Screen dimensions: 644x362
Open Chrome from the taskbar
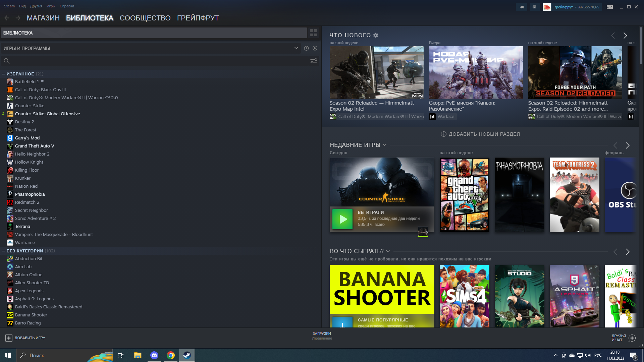point(171,355)
